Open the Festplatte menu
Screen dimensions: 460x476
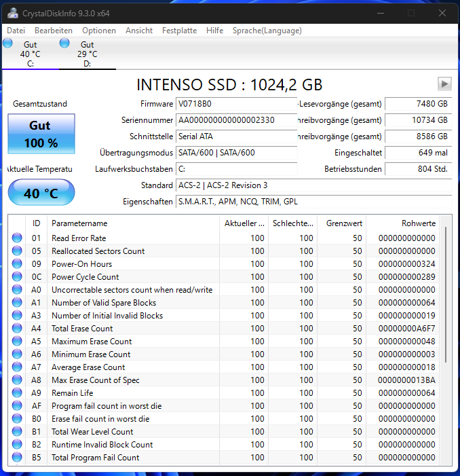click(179, 31)
